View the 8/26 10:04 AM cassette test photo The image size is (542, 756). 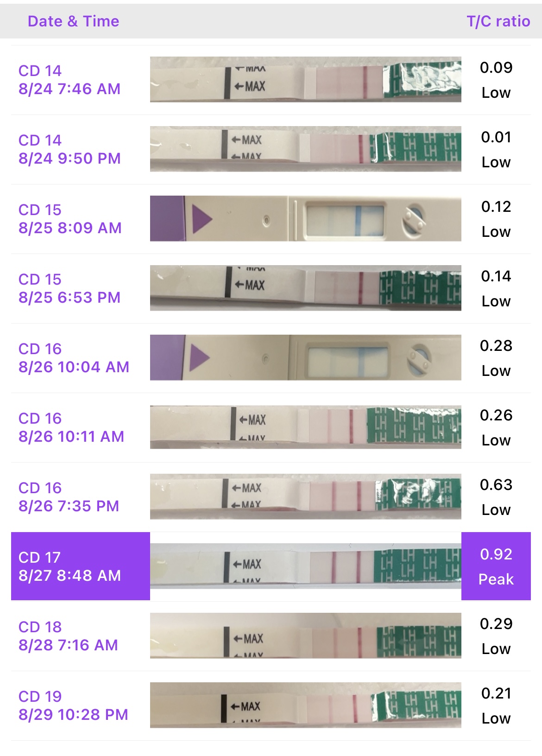click(x=305, y=357)
